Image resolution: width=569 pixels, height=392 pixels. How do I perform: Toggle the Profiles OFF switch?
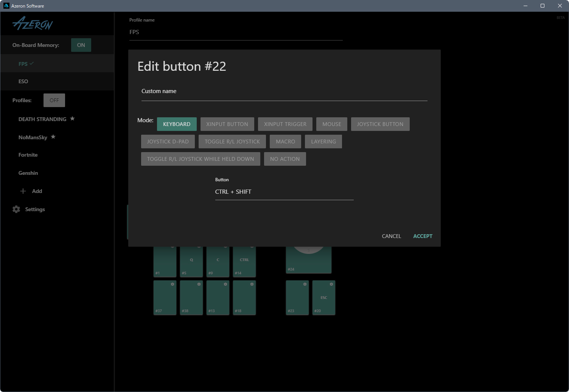click(54, 100)
